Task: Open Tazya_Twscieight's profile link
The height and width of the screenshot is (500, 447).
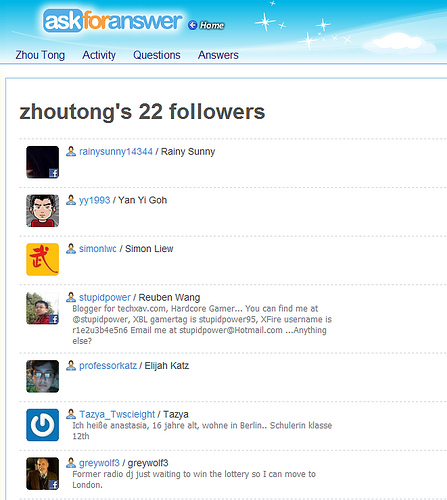Action: tap(117, 414)
